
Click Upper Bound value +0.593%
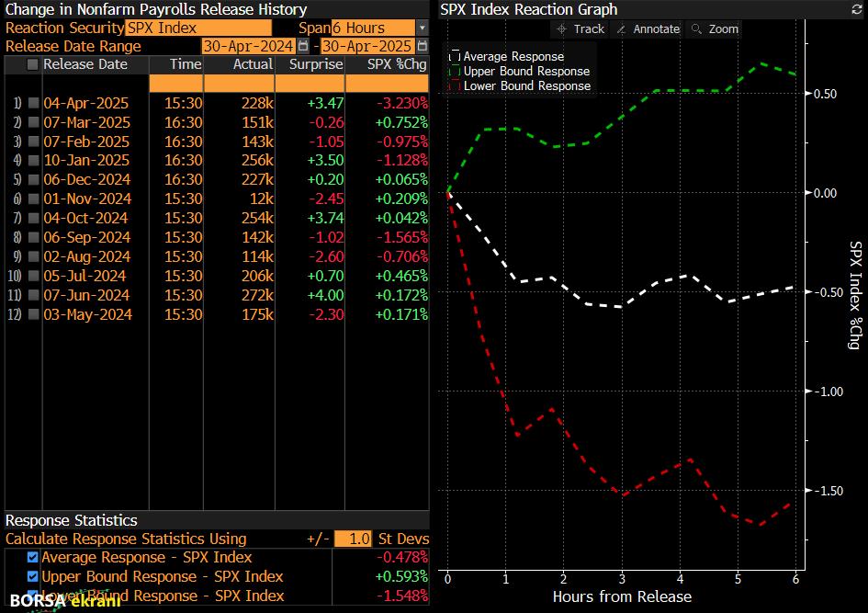(x=402, y=577)
